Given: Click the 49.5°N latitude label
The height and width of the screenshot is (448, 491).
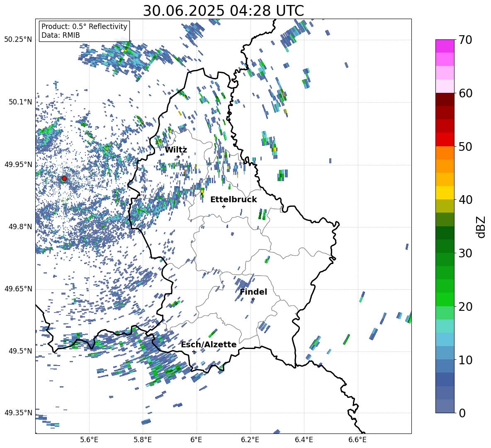Looking at the screenshot, I should pos(20,351).
